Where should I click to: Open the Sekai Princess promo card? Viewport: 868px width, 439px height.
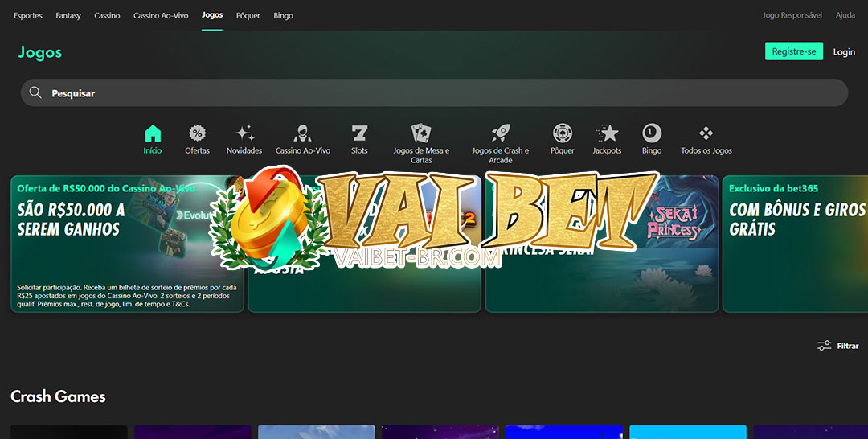click(x=602, y=244)
